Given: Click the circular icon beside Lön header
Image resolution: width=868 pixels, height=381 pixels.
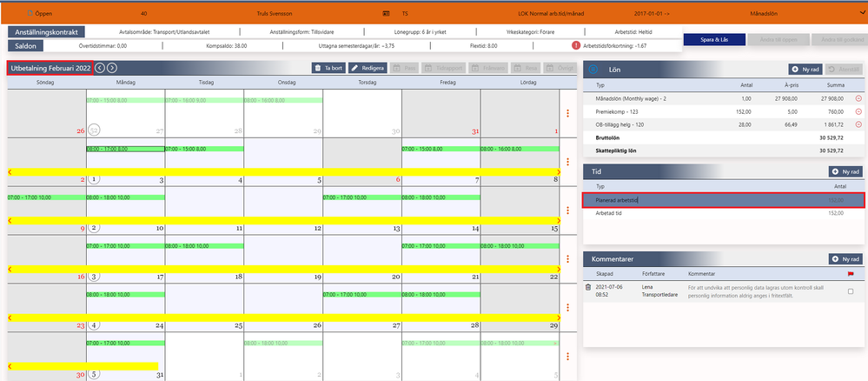Looking at the screenshot, I should tap(593, 70).
